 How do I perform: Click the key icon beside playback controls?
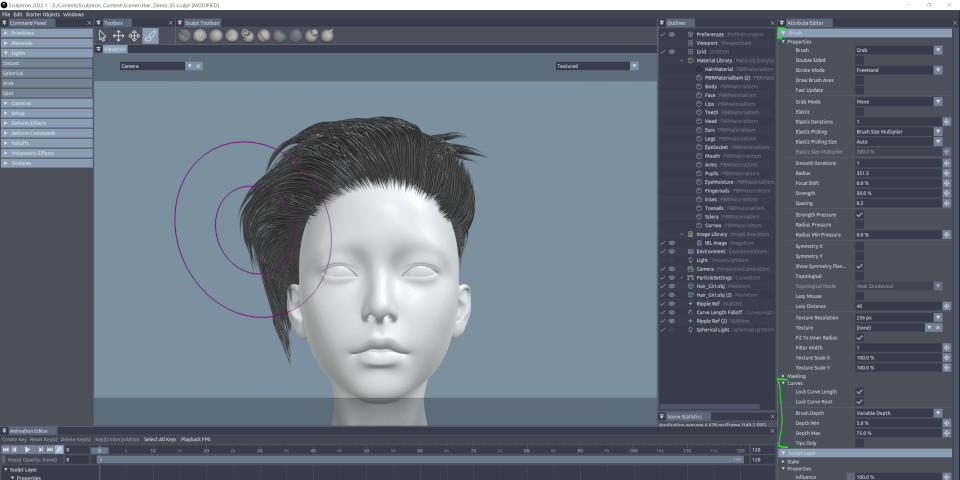(x=60, y=450)
